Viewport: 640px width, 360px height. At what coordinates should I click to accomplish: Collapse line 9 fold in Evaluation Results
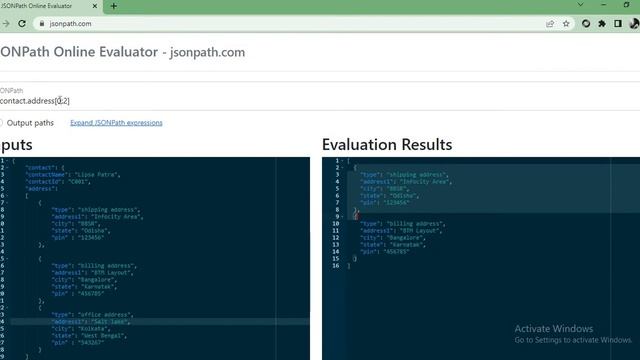(x=342, y=217)
